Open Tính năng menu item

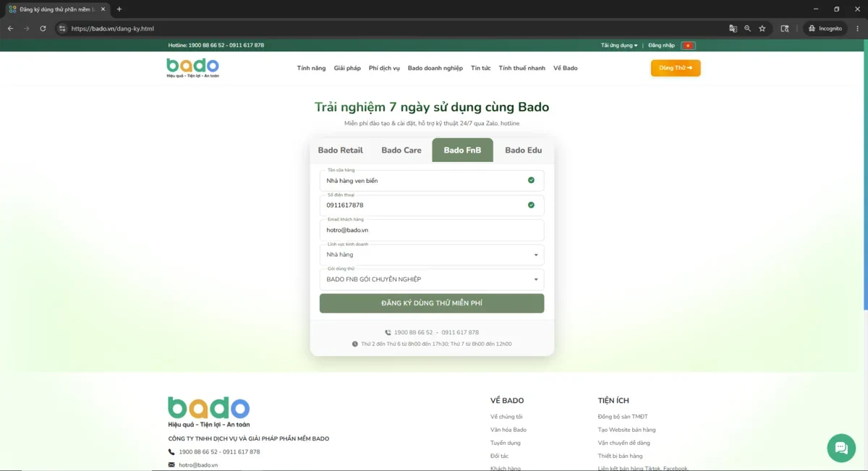click(x=311, y=68)
